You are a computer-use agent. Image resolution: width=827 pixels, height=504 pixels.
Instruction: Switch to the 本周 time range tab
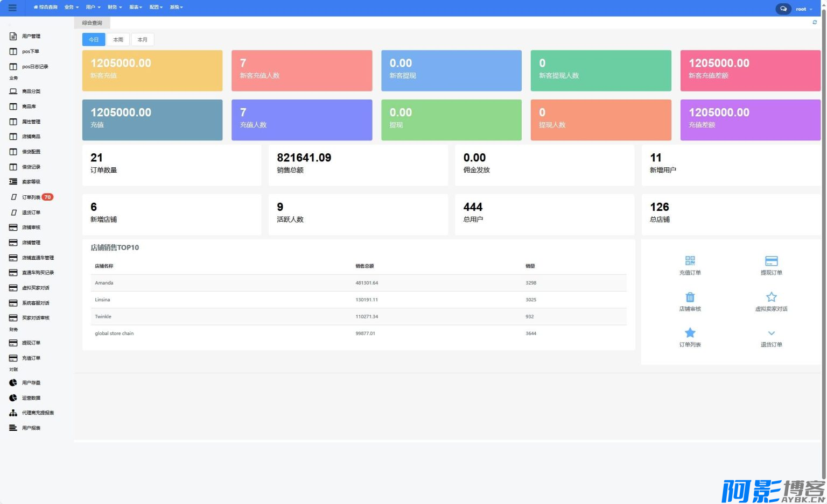(118, 40)
